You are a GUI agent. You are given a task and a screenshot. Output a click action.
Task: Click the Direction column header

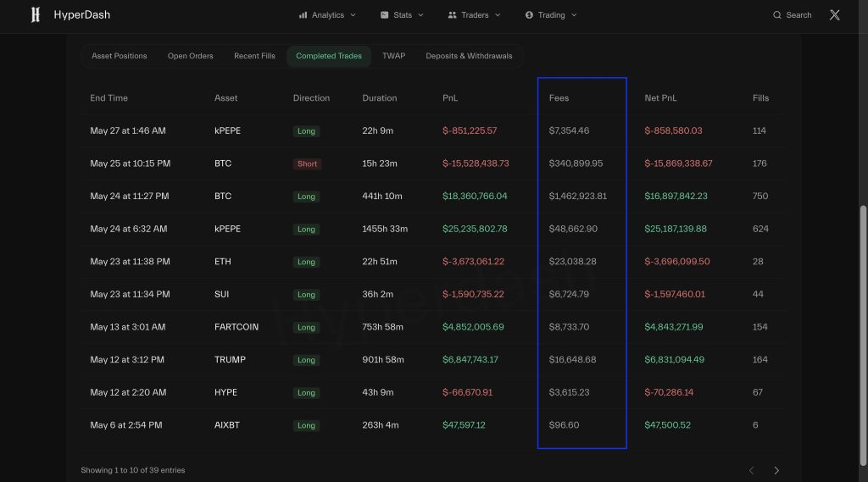click(311, 98)
